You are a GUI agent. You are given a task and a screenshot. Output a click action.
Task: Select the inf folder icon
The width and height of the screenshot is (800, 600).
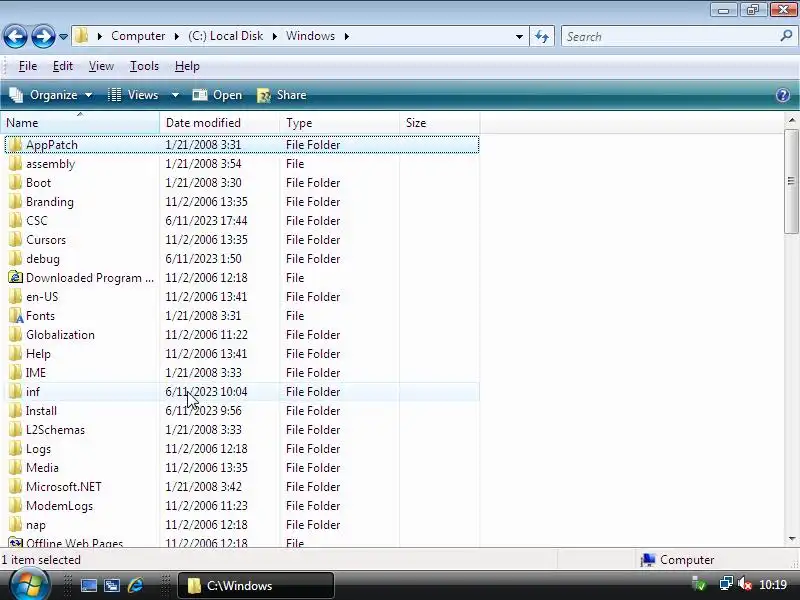point(15,392)
